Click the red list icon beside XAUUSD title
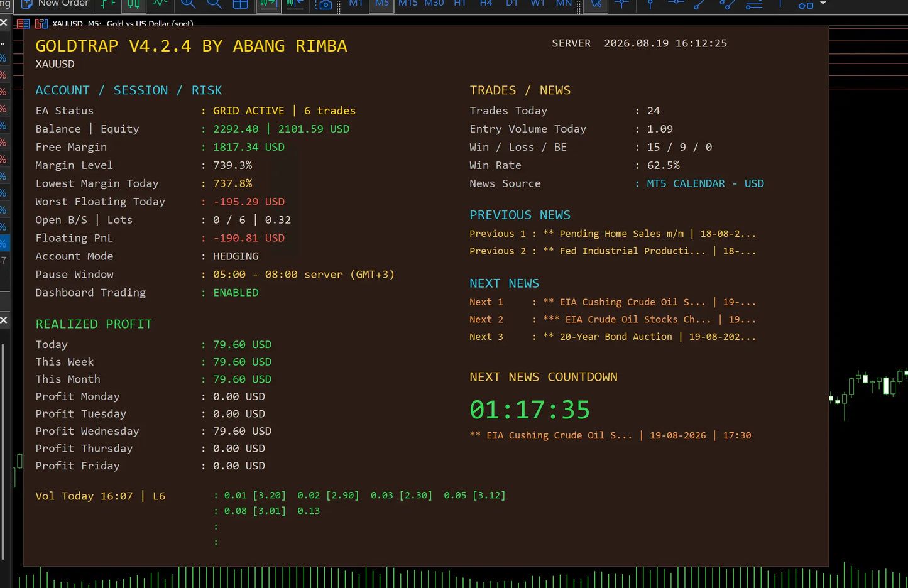Viewport: 908px width, 588px height. 23,24
